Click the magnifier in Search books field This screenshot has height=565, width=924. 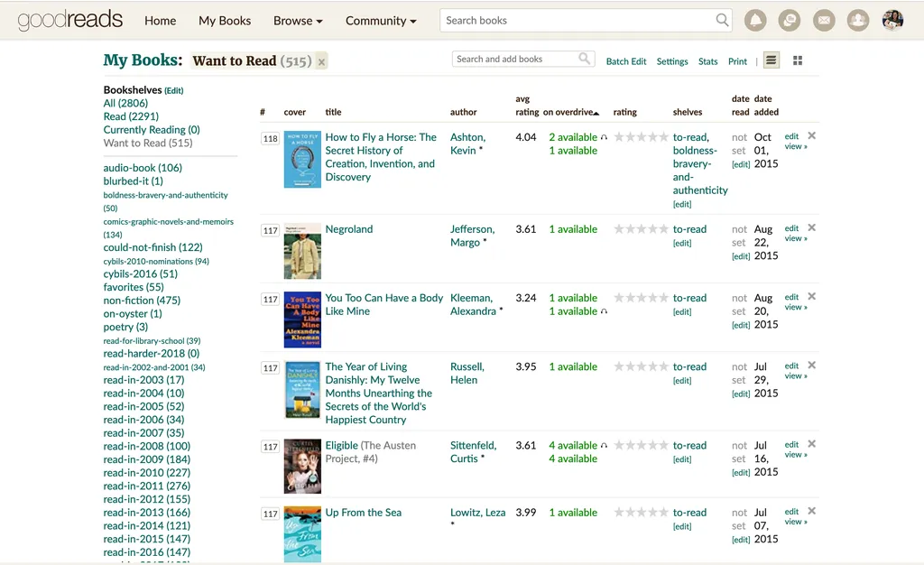pyautogui.click(x=722, y=20)
